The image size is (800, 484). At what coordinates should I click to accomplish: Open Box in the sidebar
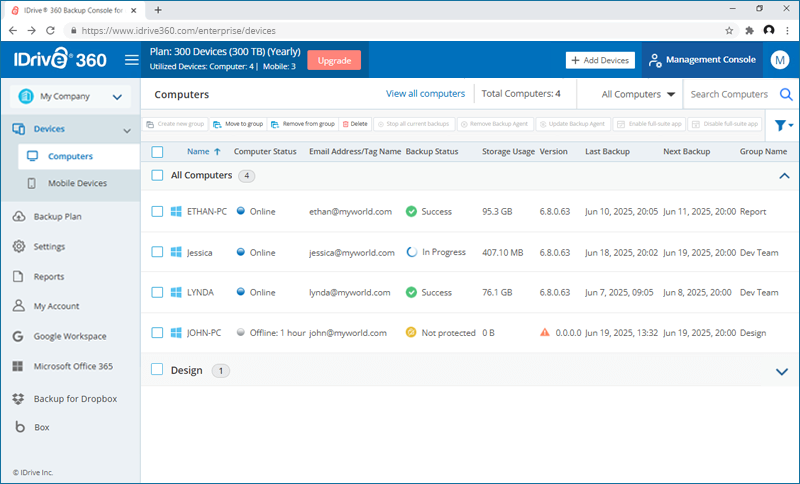(x=41, y=427)
